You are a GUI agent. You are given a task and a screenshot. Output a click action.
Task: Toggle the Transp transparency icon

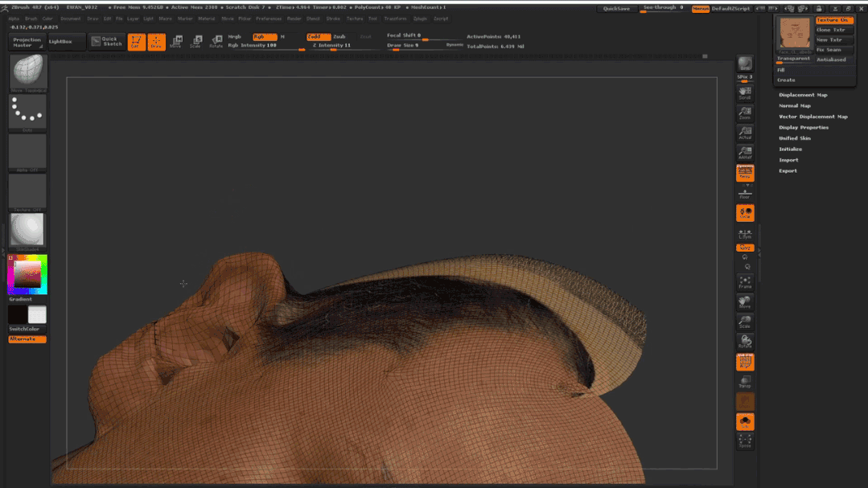[x=745, y=382]
